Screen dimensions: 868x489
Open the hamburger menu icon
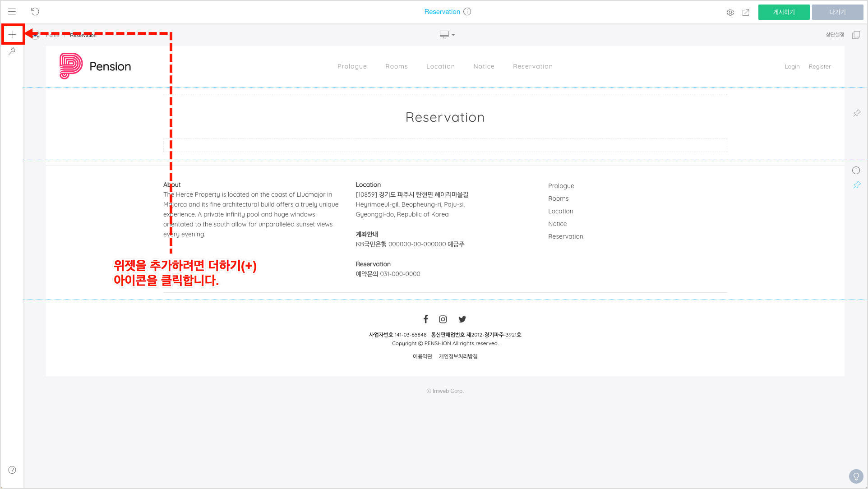point(12,12)
